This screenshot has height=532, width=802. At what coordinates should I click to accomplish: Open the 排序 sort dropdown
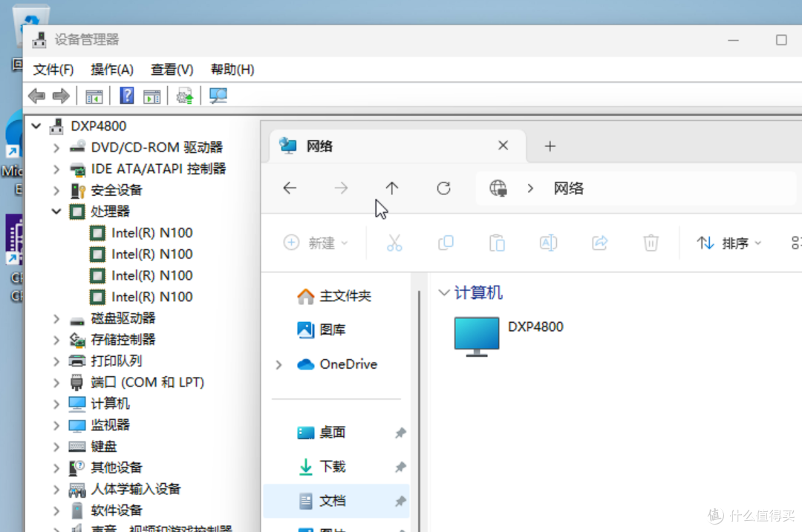(729, 243)
